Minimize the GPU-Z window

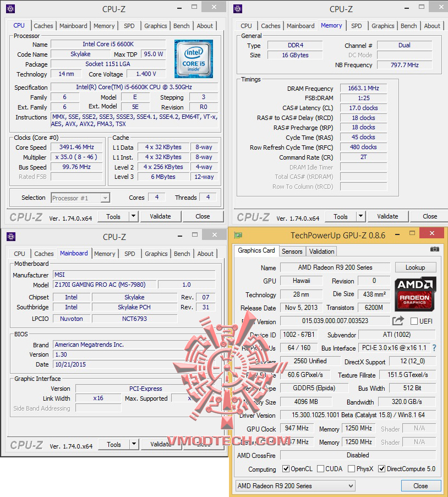pyautogui.click(x=397, y=234)
